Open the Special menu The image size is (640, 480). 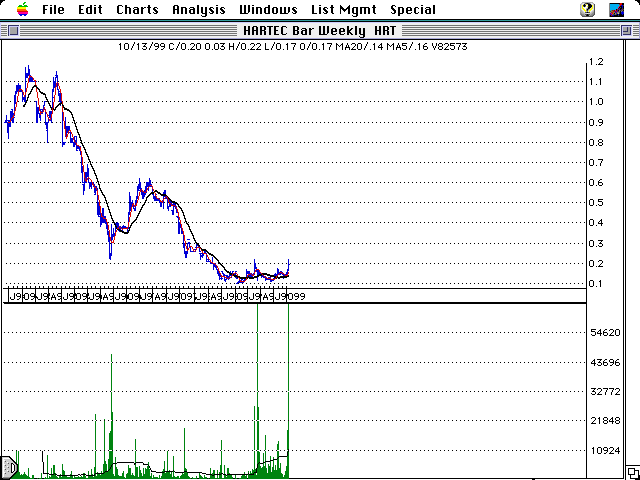[413, 9]
